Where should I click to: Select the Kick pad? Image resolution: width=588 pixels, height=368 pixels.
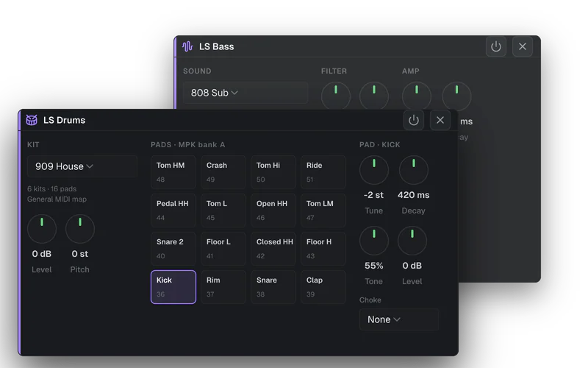click(173, 287)
